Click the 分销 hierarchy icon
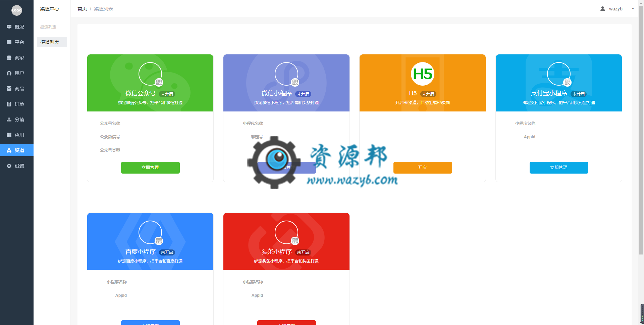 [9, 120]
